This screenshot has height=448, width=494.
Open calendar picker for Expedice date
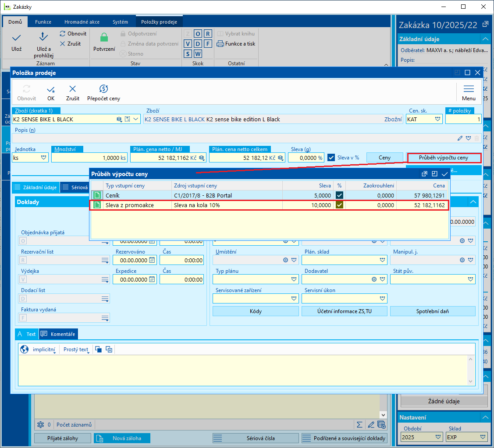tap(152, 279)
